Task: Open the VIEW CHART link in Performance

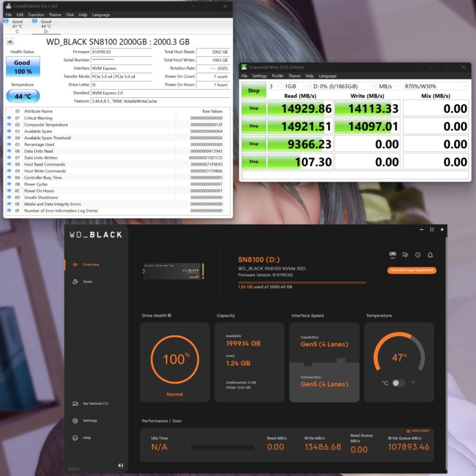Action: 418,431
